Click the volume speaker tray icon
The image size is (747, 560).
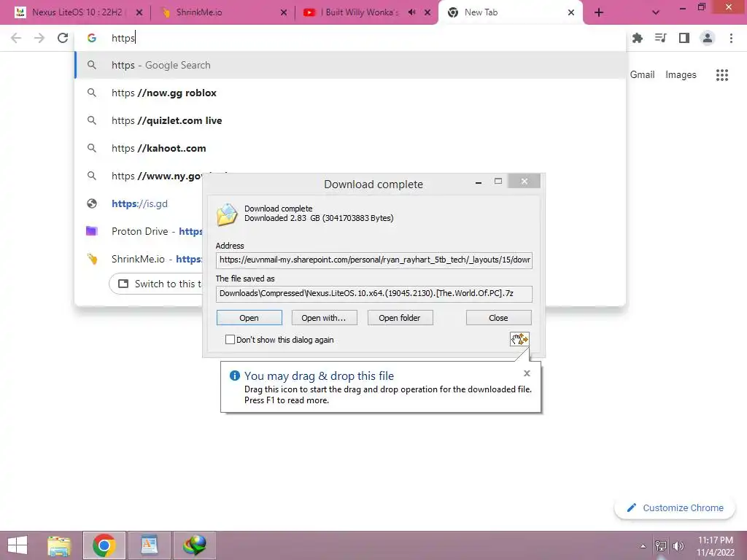tap(678, 546)
